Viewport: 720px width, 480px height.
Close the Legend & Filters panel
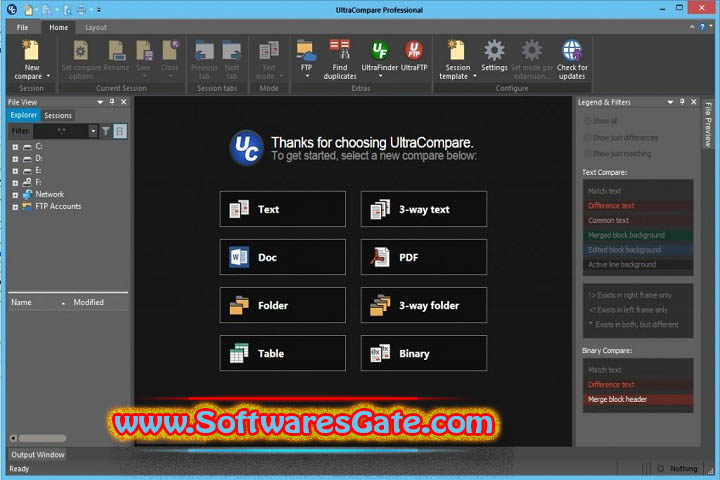point(693,102)
